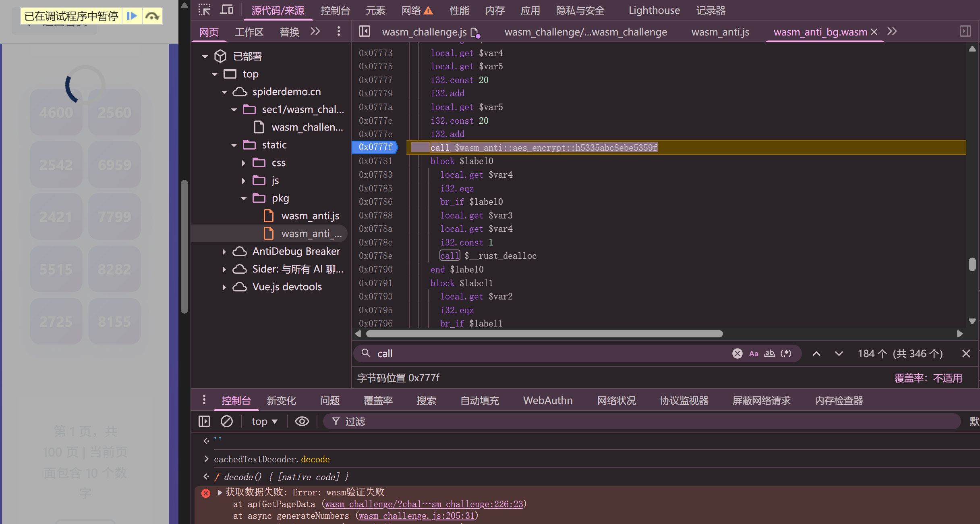
Task: Click the step over debugger icon
Action: tap(152, 16)
